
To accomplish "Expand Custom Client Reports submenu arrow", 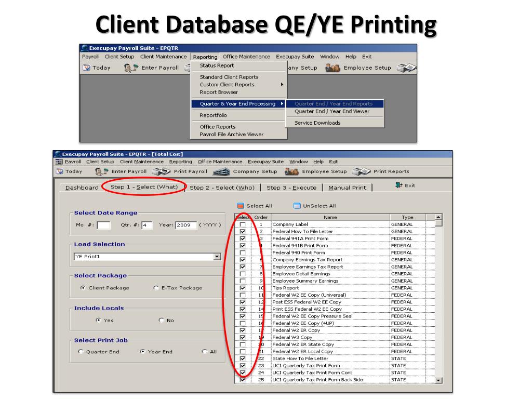I will [282, 85].
